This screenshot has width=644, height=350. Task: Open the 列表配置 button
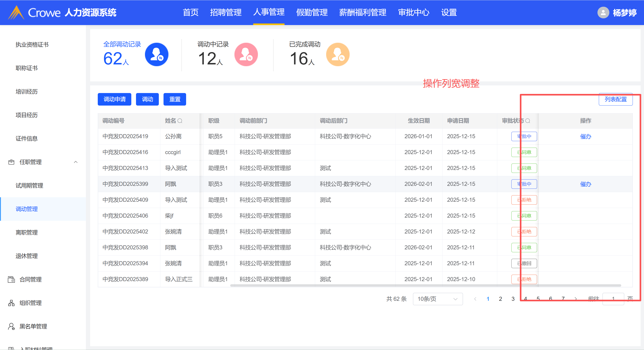[x=616, y=100]
